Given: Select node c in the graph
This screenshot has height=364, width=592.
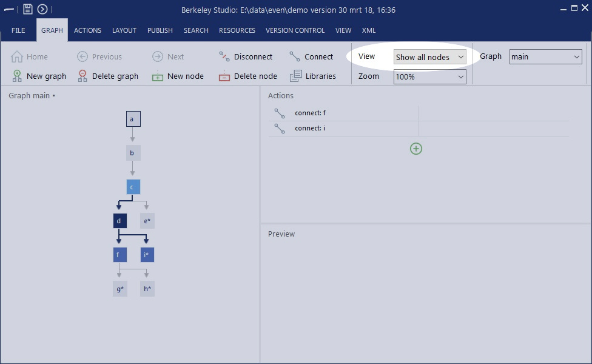Looking at the screenshot, I should coord(133,187).
